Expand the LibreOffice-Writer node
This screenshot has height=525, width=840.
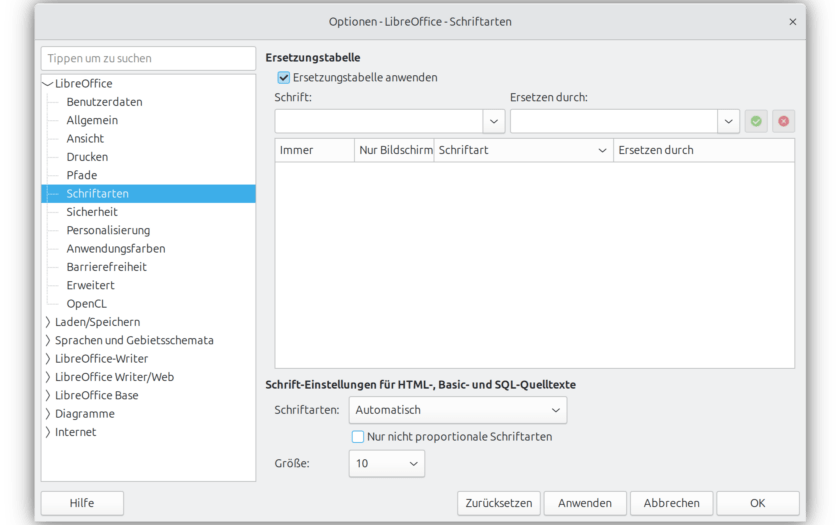48,358
